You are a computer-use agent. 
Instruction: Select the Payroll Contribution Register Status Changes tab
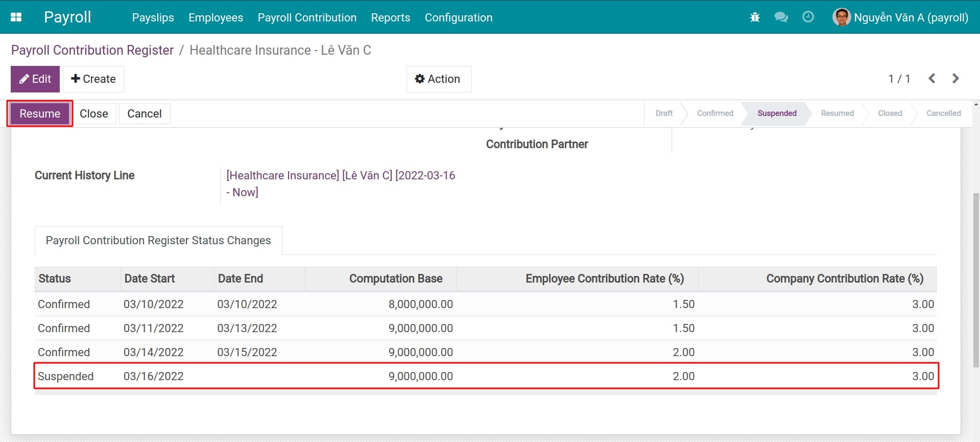coord(158,241)
